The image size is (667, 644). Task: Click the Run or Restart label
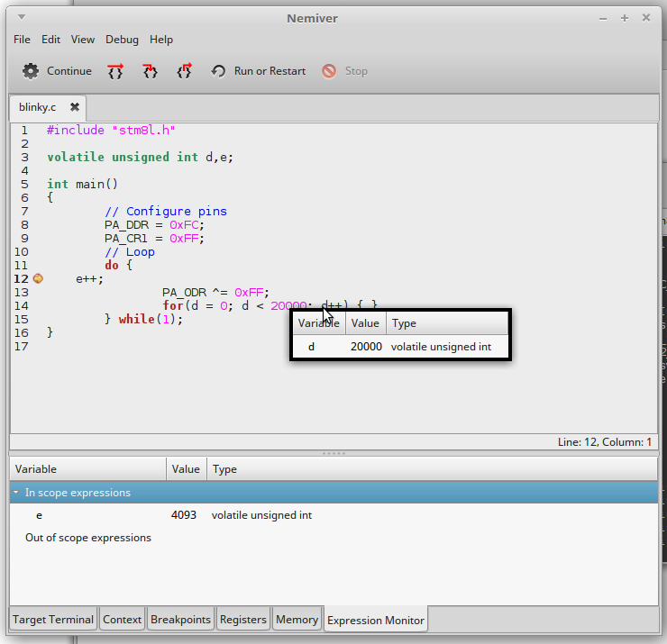pos(270,71)
